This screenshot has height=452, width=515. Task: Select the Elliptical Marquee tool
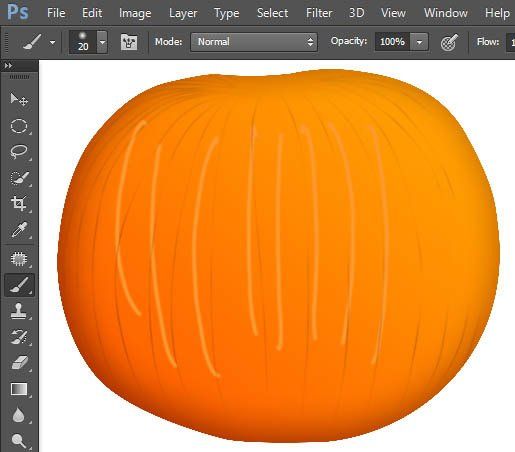[19, 126]
